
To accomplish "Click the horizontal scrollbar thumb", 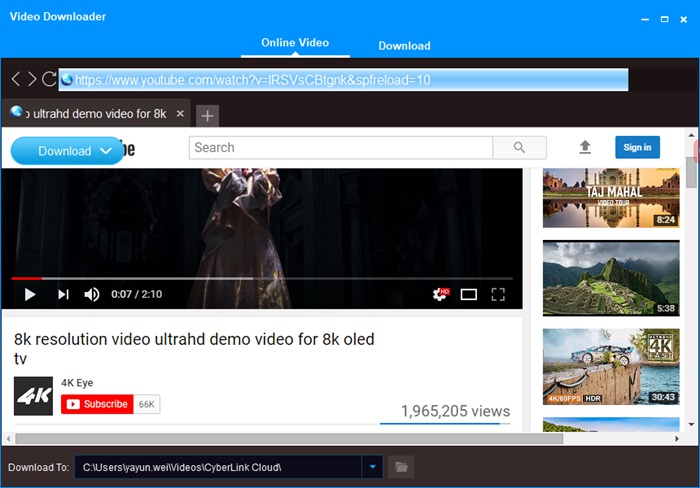I will click(289, 438).
